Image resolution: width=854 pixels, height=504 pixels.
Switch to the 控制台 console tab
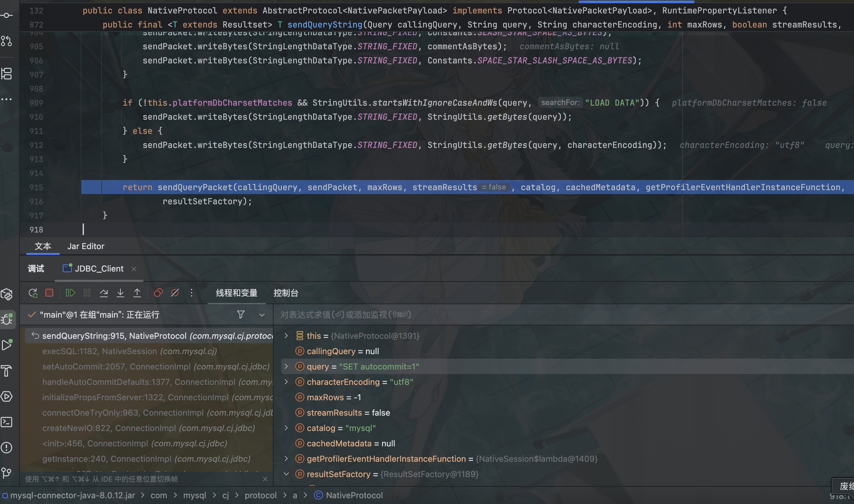pos(286,293)
